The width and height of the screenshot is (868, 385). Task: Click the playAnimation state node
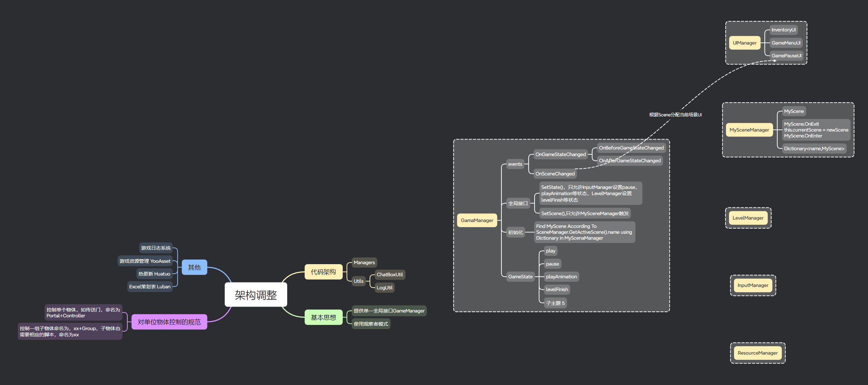pyautogui.click(x=561, y=277)
